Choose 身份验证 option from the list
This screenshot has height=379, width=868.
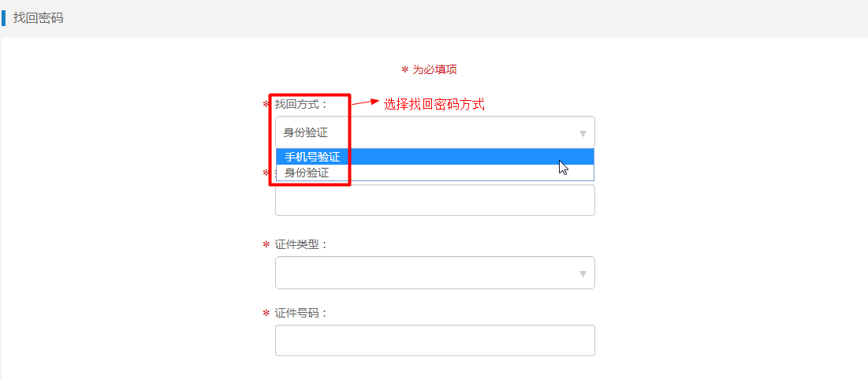point(434,173)
